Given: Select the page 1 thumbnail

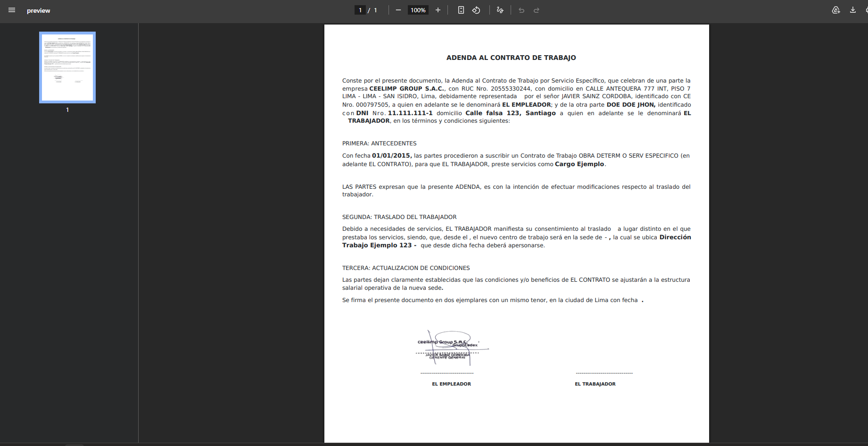Looking at the screenshot, I should 67,67.
